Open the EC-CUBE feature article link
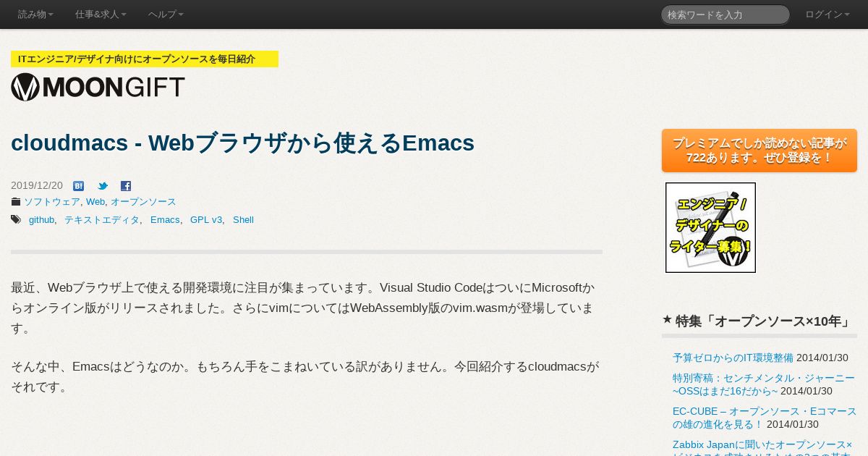Screen dimensions: 868x456 (765, 418)
